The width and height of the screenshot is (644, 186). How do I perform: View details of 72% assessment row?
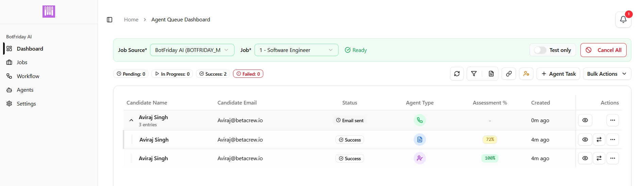click(x=585, y=139)
